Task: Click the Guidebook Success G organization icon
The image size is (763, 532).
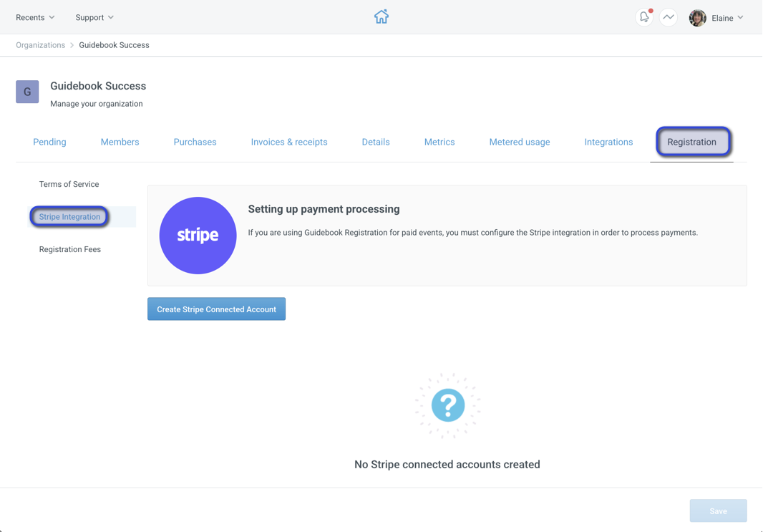Action: pos(27,92)
